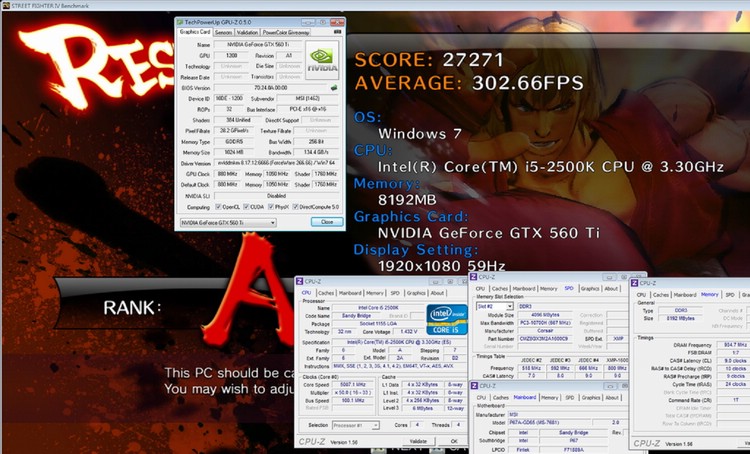Click the OK button in the CPU tab CPU-Z window
Viewport: 750px width, 454px height.
click(x=453, y=441)
